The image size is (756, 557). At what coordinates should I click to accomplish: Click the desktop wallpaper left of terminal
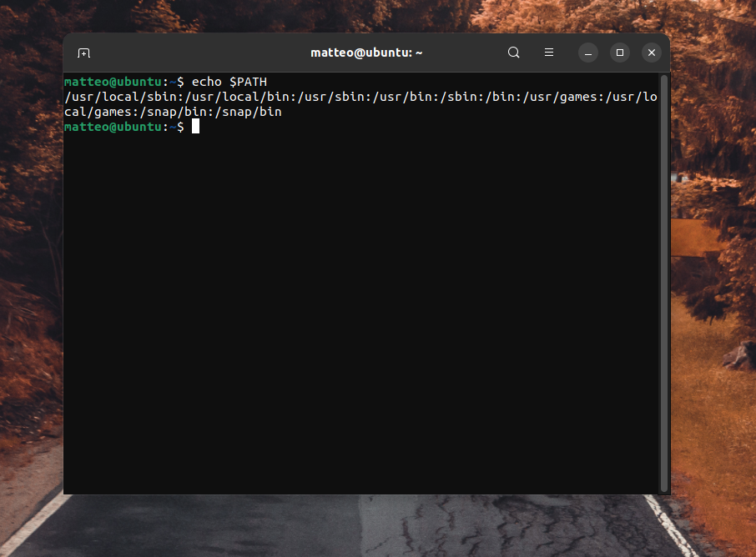[30, 250]
